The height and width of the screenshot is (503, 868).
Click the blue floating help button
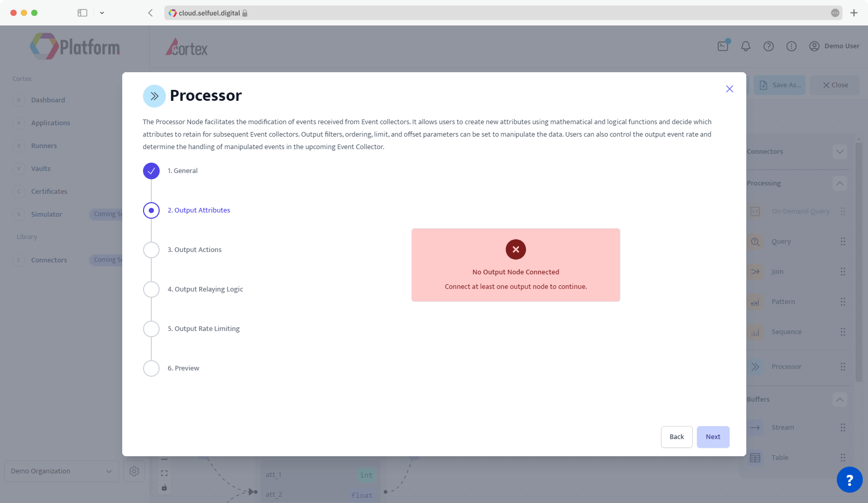849,480
